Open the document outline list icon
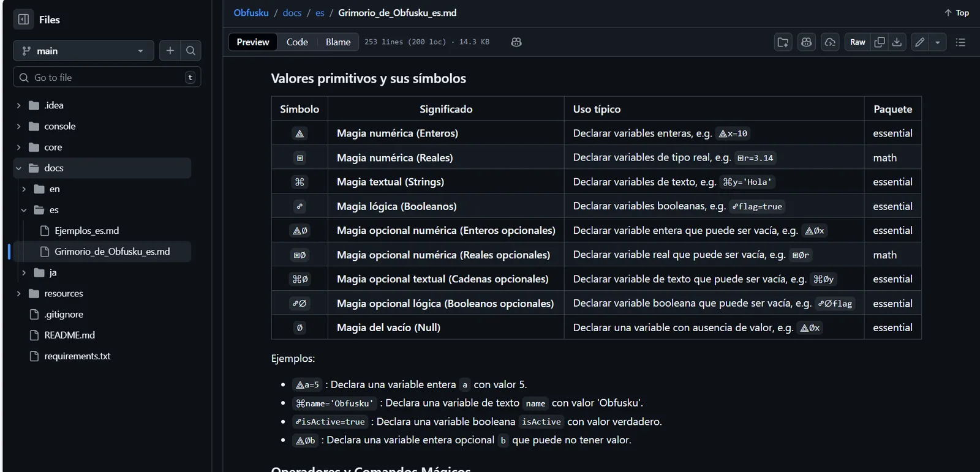 click(960, 42)
